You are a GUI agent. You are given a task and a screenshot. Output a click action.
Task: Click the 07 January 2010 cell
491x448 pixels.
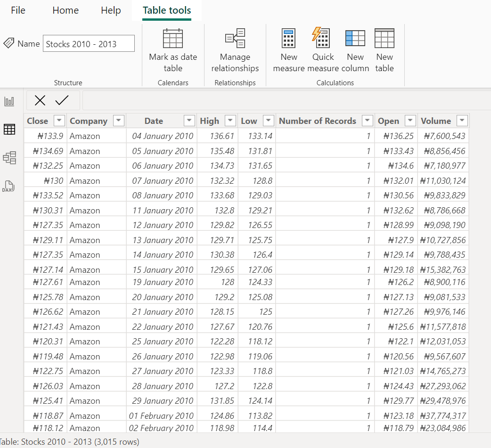pyautogui.click(x=162, y=181)
